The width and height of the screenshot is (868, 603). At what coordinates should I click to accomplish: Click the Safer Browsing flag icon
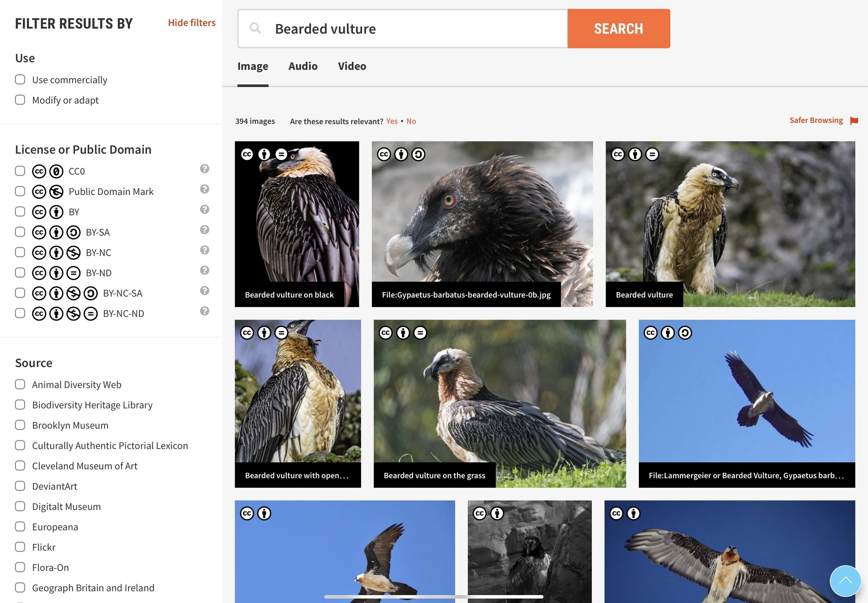[854, 121]
